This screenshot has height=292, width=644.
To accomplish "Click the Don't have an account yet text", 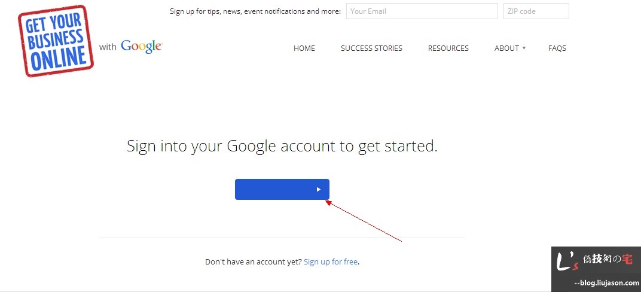I will click(x=253, y=262).
